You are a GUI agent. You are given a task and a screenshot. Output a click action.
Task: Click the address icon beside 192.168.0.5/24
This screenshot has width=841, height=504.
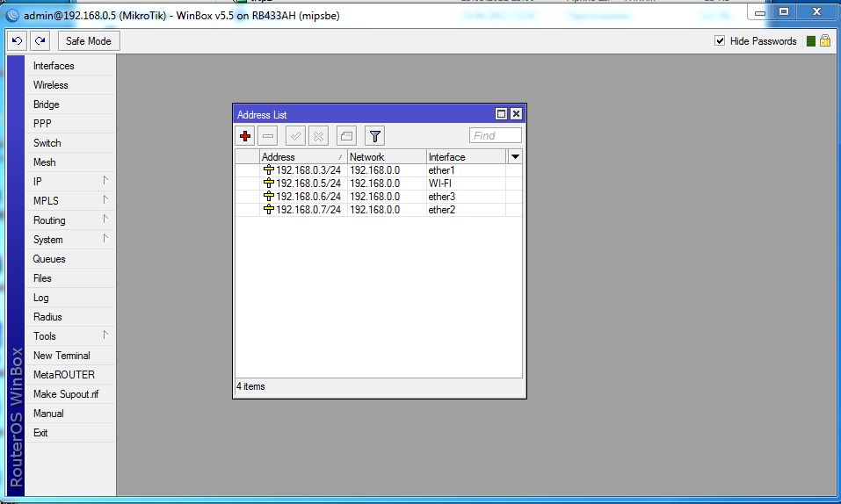[x=269, y=184]
